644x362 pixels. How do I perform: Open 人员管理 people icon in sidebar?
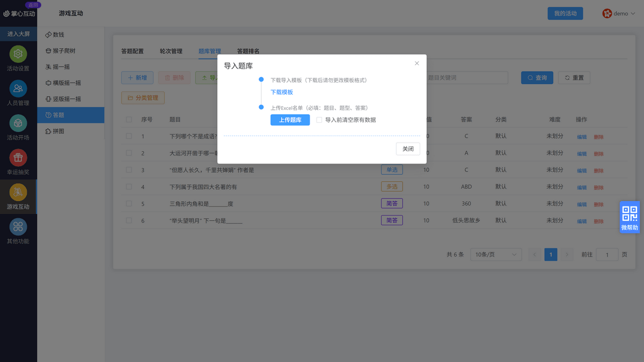click(18, 88)
